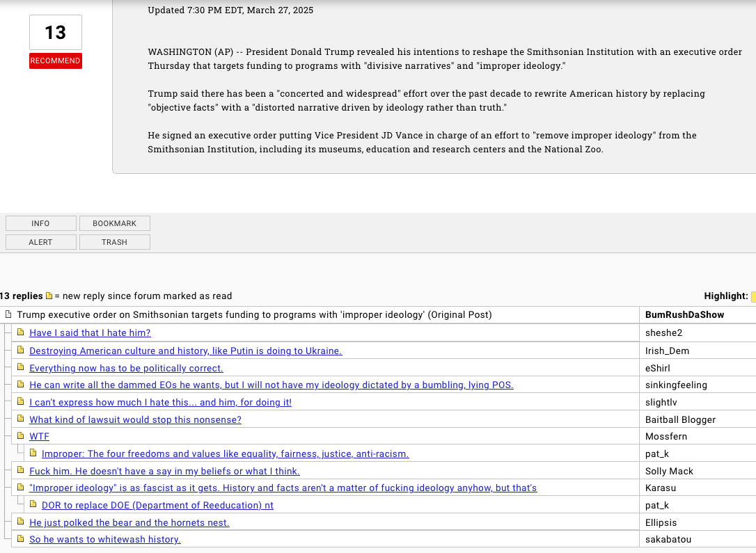Click author name slightlv
Viewport: 756px width, 553px height.
click(661, 403)
